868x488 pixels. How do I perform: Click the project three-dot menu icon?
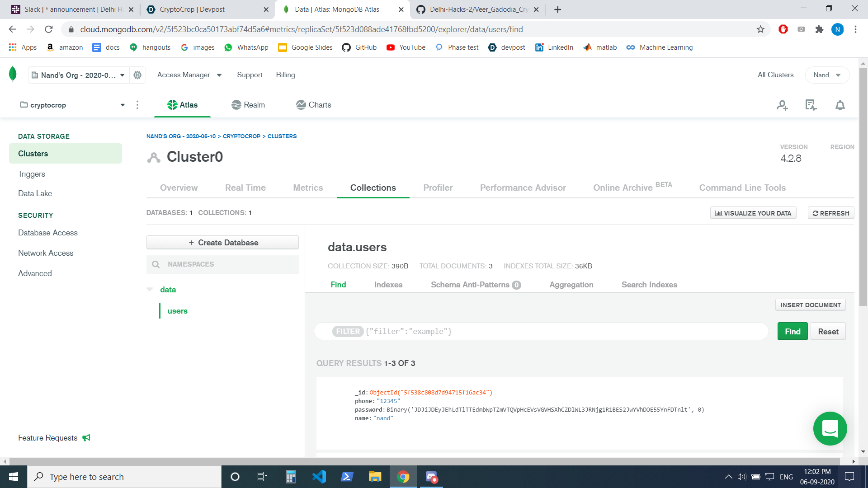point(137,105)
